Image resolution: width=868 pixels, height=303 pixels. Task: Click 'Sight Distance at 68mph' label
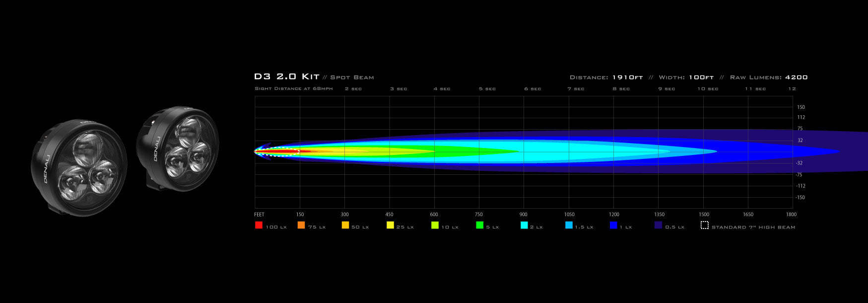pos(294,88)
